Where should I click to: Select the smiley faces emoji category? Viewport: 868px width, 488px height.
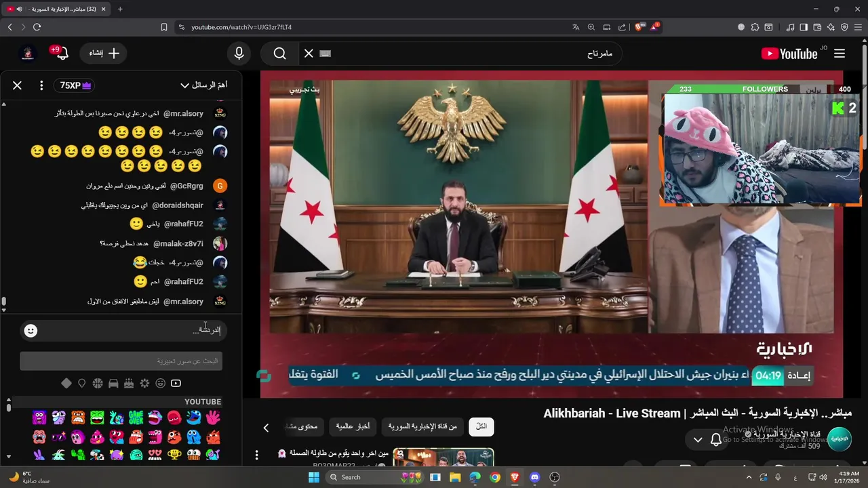coord(160,384)
